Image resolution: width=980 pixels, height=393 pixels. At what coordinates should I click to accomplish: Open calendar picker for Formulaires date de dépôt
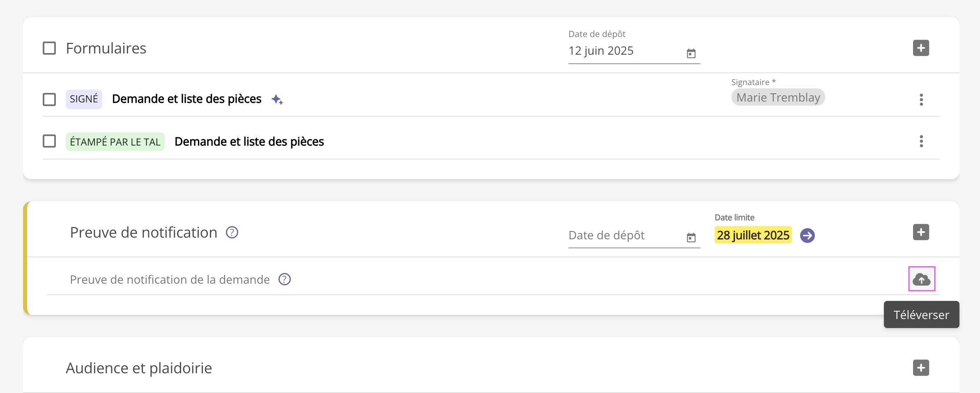tap(691, 53)
